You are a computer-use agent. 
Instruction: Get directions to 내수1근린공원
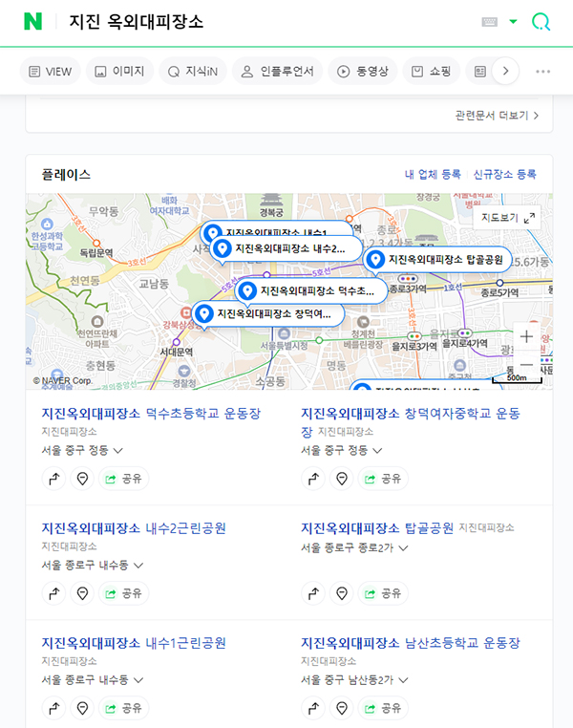pos(54,708)
